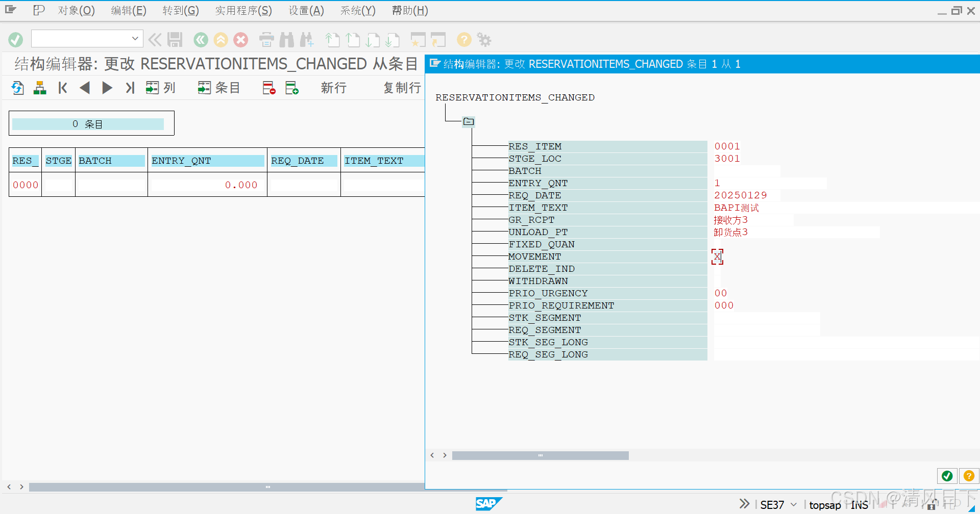Click the Insert Row icon with green plus

click(292, 88)
